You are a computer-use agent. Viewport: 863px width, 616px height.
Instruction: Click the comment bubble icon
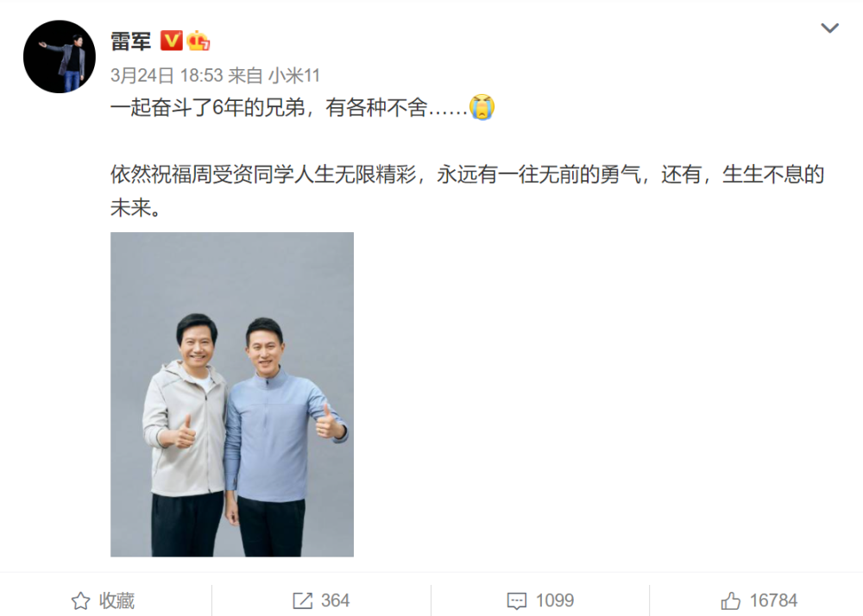[517, 600]
